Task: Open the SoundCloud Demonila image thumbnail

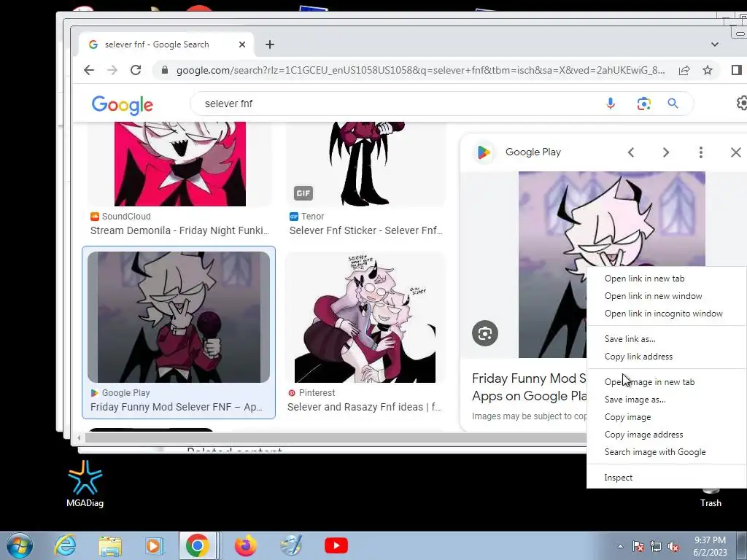Action: coord(180,164)
